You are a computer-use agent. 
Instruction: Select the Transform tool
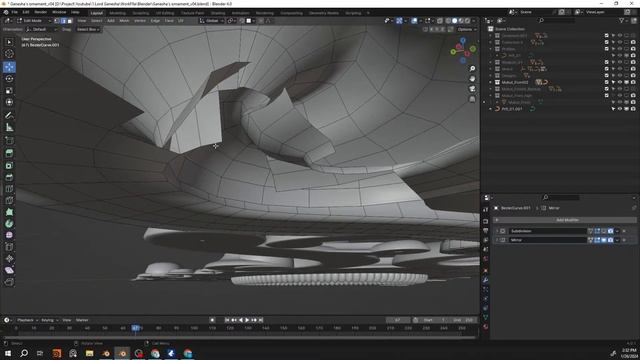(x=9, y=102)
